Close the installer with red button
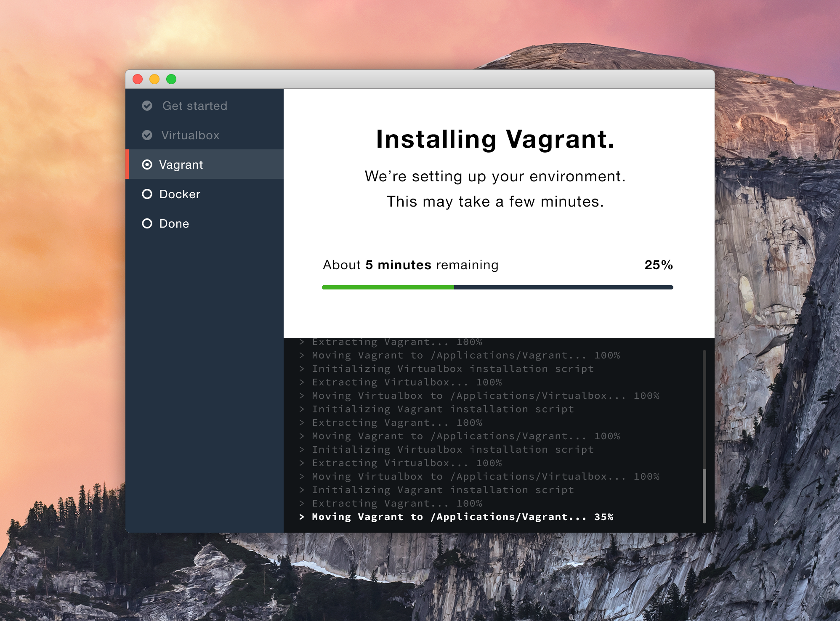The height and width of the screenshot is (621, 840). coord(138,79)
